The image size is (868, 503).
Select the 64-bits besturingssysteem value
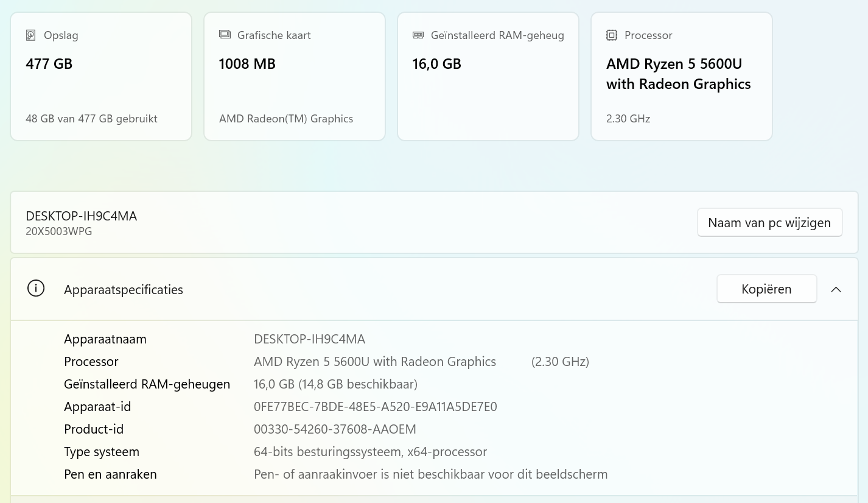coord(370,452)
